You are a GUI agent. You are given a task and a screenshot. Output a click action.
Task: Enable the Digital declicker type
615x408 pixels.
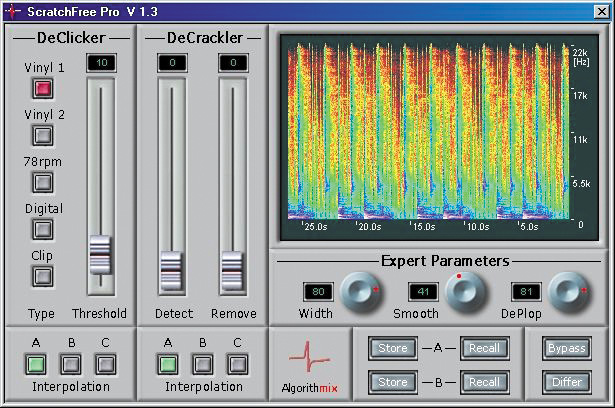(x=43, y=229)
